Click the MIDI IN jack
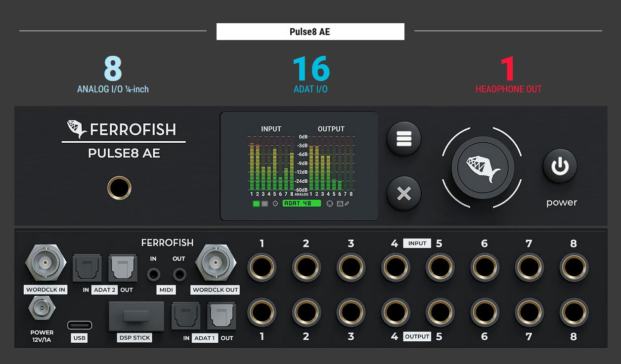The image size is (621, 364). click(x=153, y=274)
